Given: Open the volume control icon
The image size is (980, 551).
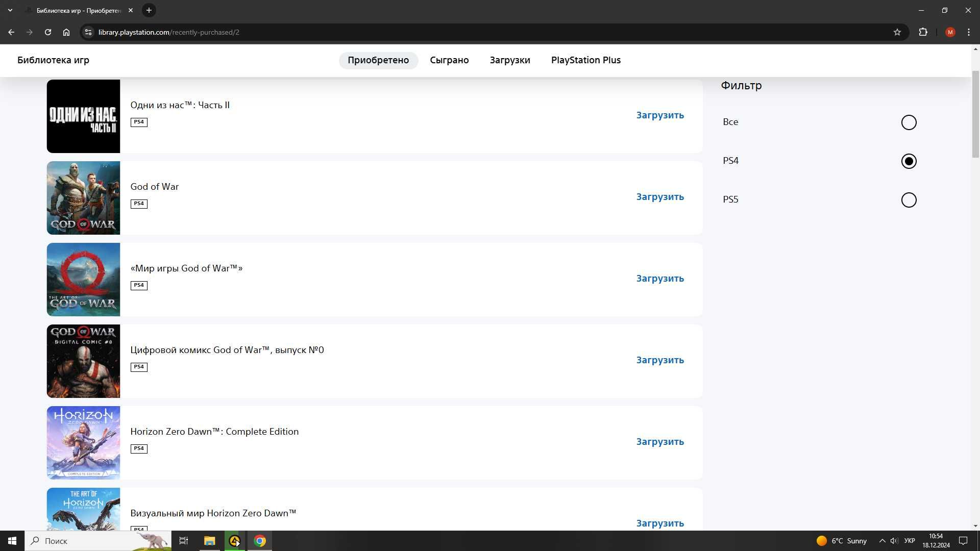Looking at the screenshot, I should [894, 541].
